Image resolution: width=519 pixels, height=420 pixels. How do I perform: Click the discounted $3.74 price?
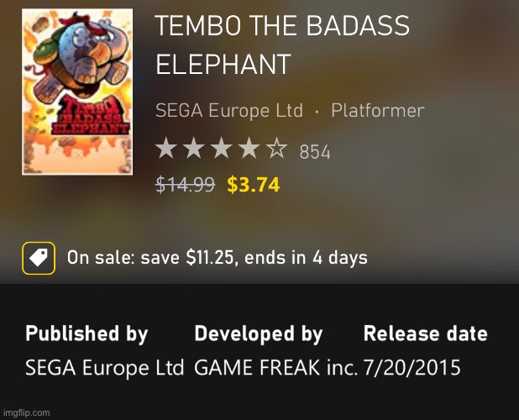(x=254, y=185)
